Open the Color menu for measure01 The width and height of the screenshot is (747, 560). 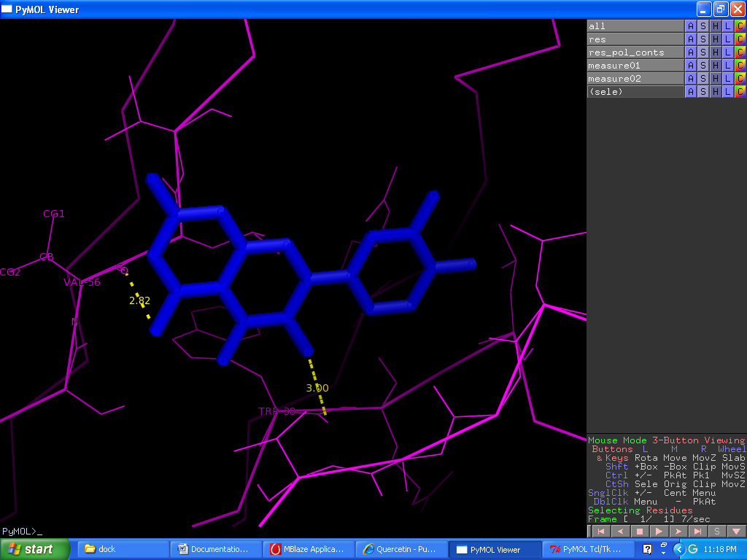pyautogui.click(x=740, y=66)
